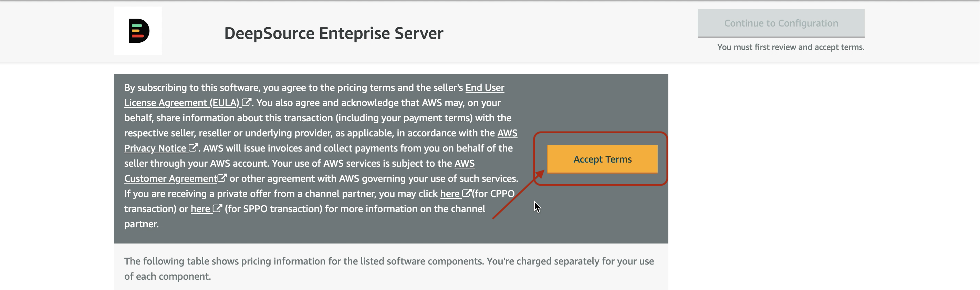Click the external-link icon after SPPO 'here'
This screenshot has width=980, height=290.
click(217, 208)
